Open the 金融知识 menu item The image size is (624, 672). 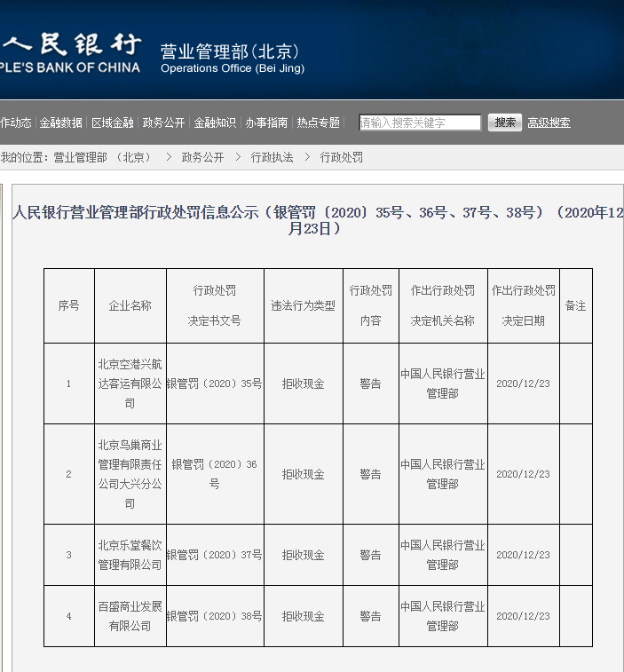(215, 123)
